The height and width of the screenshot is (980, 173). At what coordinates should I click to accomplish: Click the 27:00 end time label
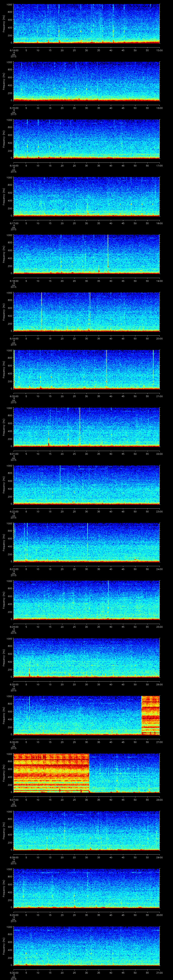159,742
